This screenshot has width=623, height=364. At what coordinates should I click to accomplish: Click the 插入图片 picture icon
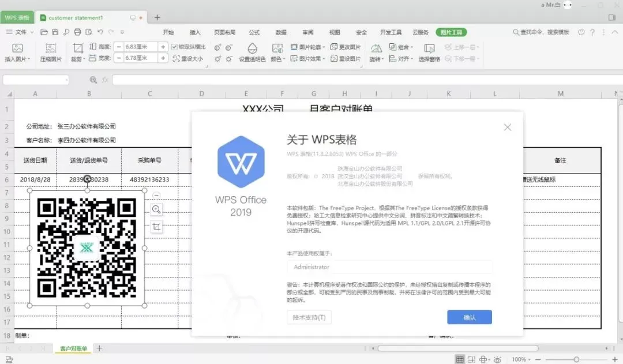point(17,48)
